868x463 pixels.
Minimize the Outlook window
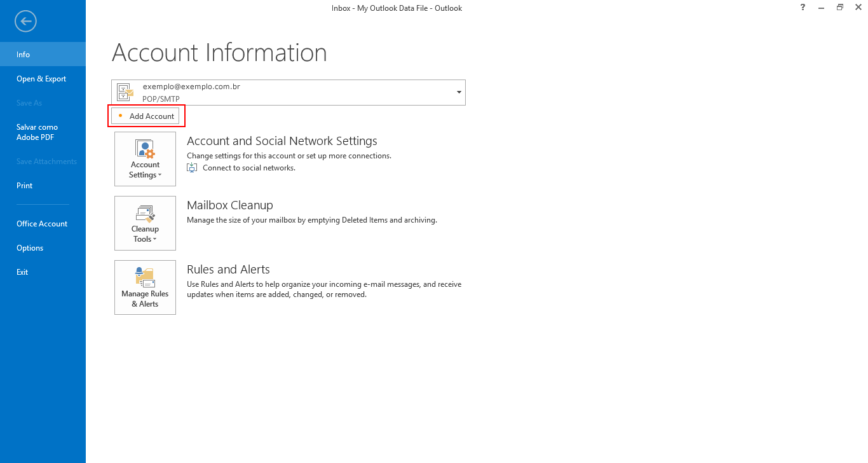[x=822, y=8]
